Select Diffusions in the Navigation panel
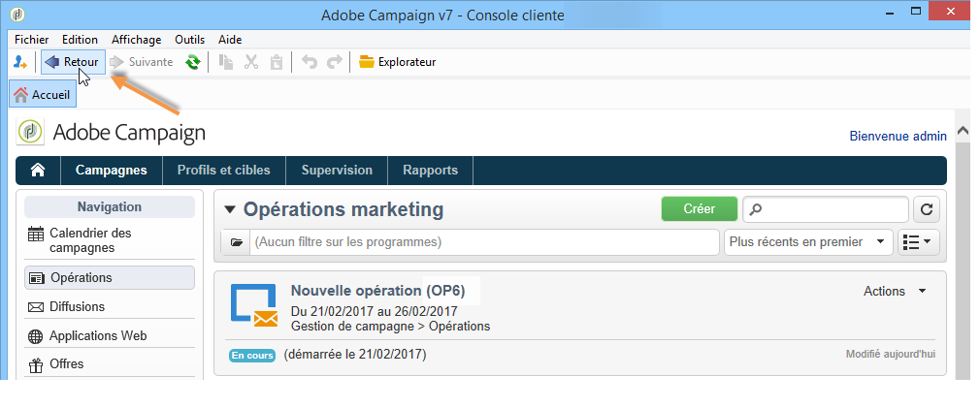 coord(77,307)
